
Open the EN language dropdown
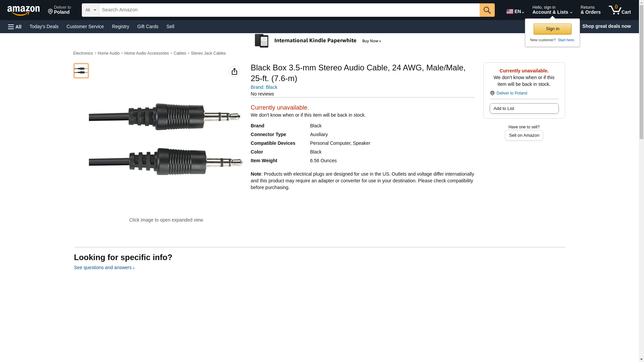[x=515, y=11]
